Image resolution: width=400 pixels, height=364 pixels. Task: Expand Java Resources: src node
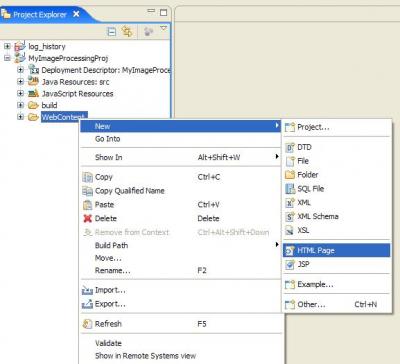(20, 82)
